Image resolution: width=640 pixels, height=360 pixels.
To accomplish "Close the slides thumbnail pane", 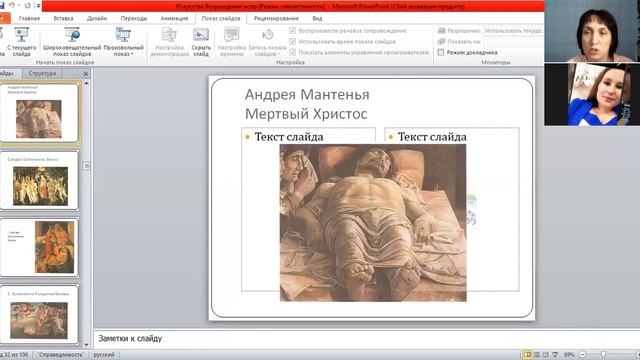I will (x=86, y=73).
